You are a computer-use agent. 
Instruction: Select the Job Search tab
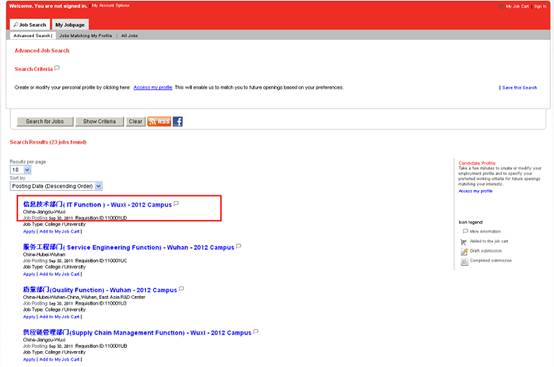pyautogui.click(x=30, y=25)
